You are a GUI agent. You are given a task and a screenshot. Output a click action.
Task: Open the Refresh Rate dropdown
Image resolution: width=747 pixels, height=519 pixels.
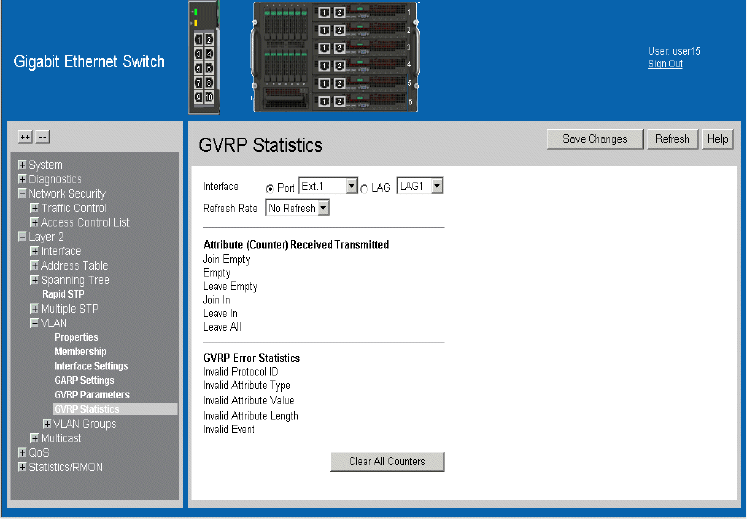pos(297,208)
